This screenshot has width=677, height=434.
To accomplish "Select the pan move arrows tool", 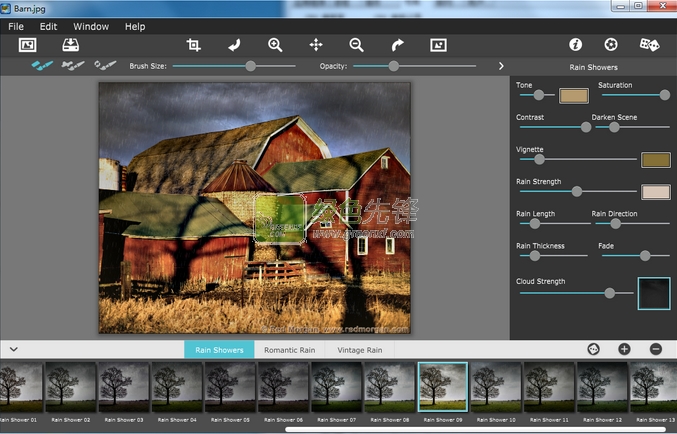I will [x=316, y=45].
